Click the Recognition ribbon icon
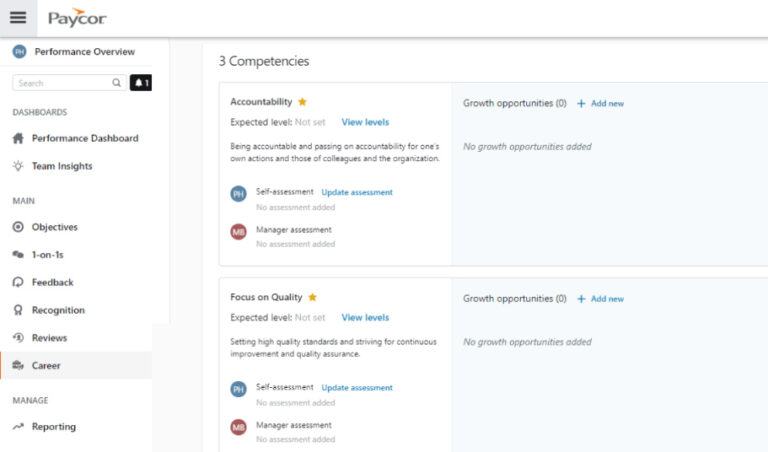768x452 pixels. point(18,310)
